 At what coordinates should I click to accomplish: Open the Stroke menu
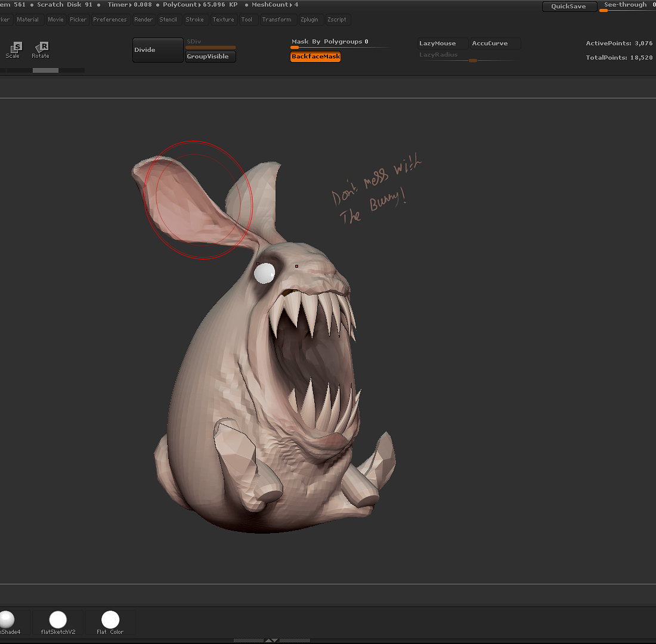pos(195,20)
